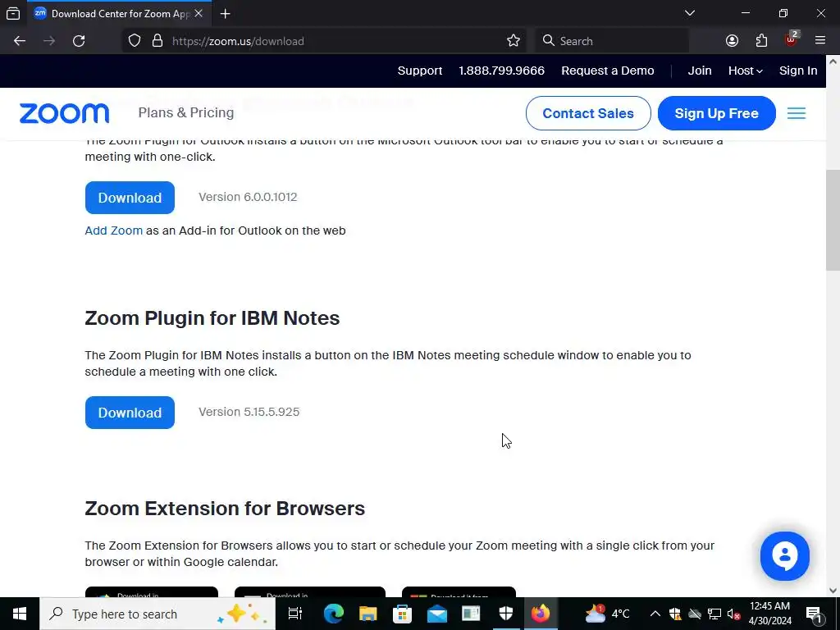Open the Mail app from the taskbar

(437, 614)
